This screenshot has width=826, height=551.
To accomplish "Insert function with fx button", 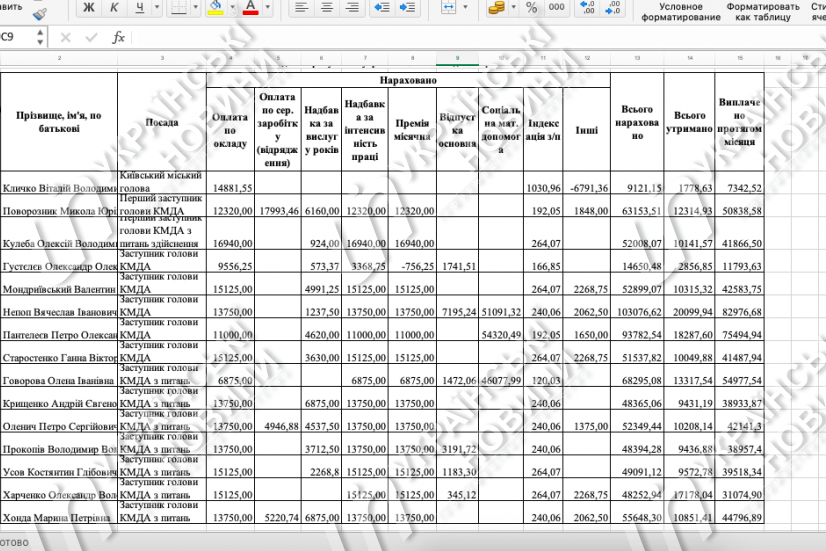I will tap(119, 37).
